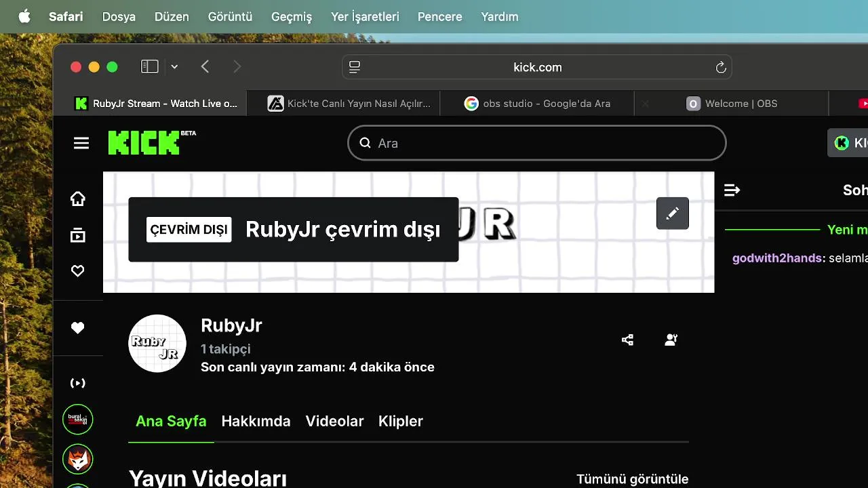The image size is (868, 488).
Task: Open the Hakkımda channel tab
Action: pos(256,421)
